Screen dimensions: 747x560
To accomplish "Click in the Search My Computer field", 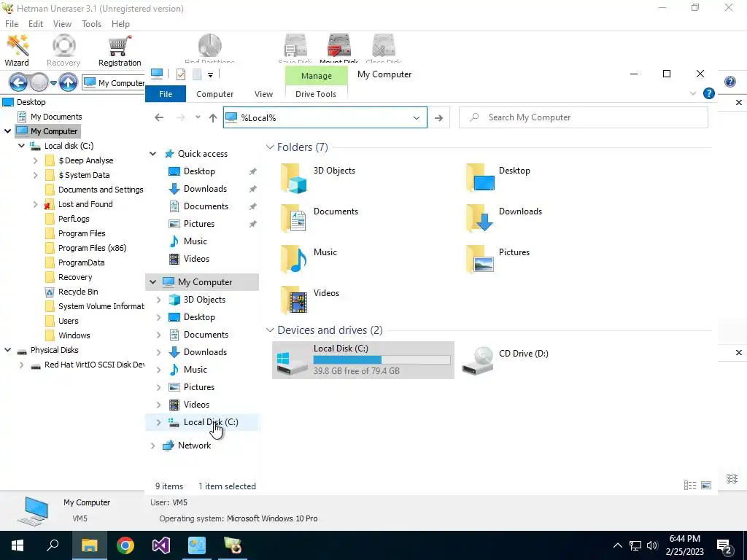I will [584, 117].
